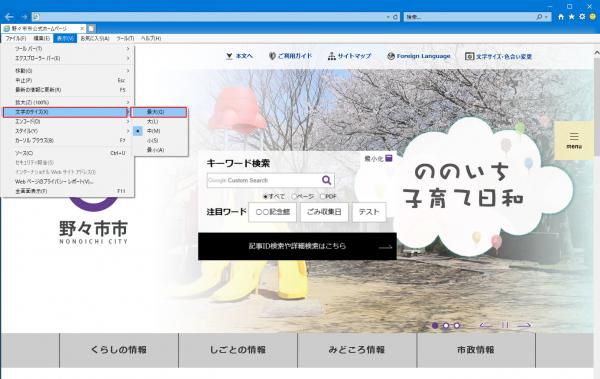
Task: Click the magnifier in the browser search box
Action: pyautogui.click(x=539, y=17)
